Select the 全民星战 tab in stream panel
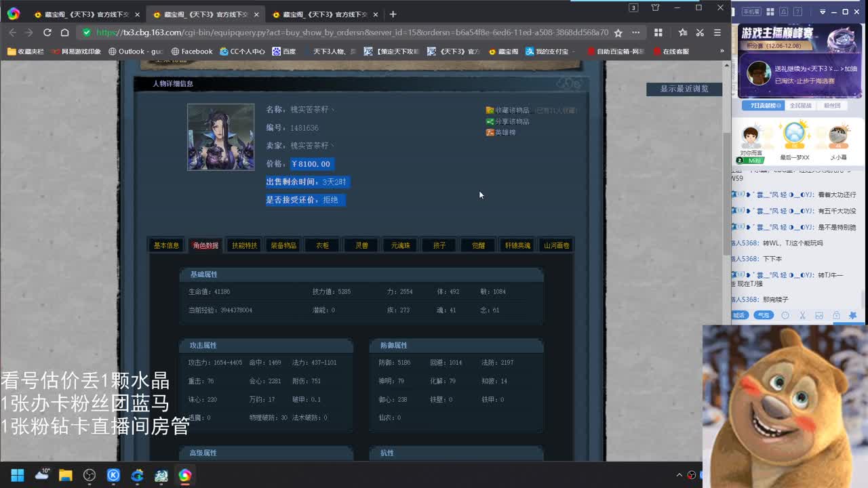 800,106
